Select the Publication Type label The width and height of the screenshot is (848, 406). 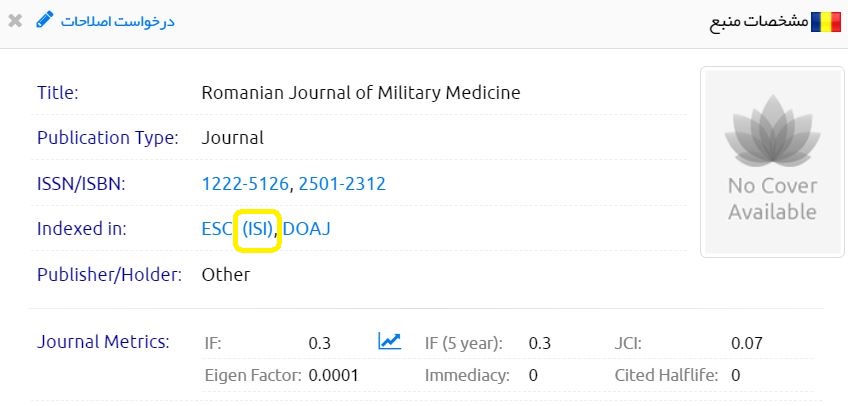click(x=107, y=138)
